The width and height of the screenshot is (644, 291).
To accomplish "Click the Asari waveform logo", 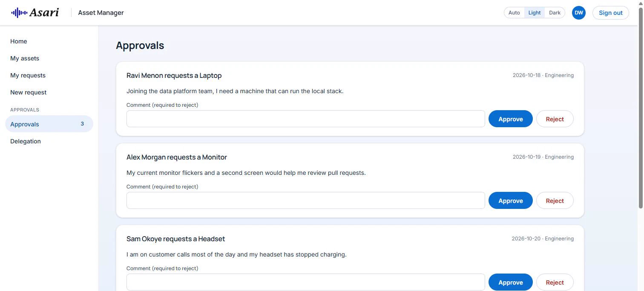I will pos(35,13).
